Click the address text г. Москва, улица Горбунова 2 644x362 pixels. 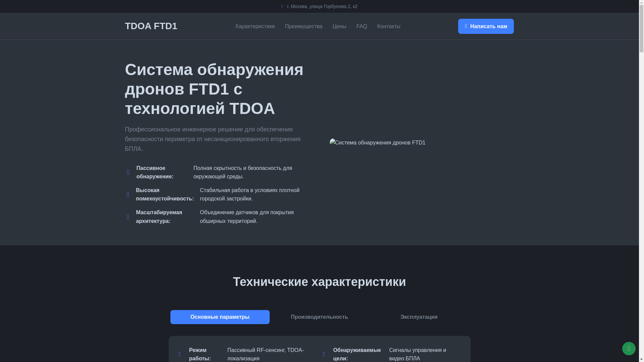[x=322, y=6]
